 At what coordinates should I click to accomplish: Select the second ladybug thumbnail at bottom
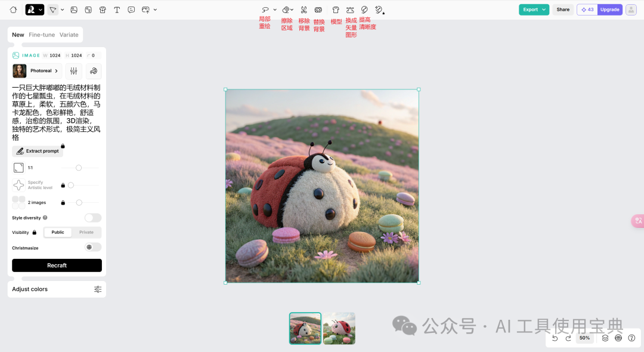[339, 328]
